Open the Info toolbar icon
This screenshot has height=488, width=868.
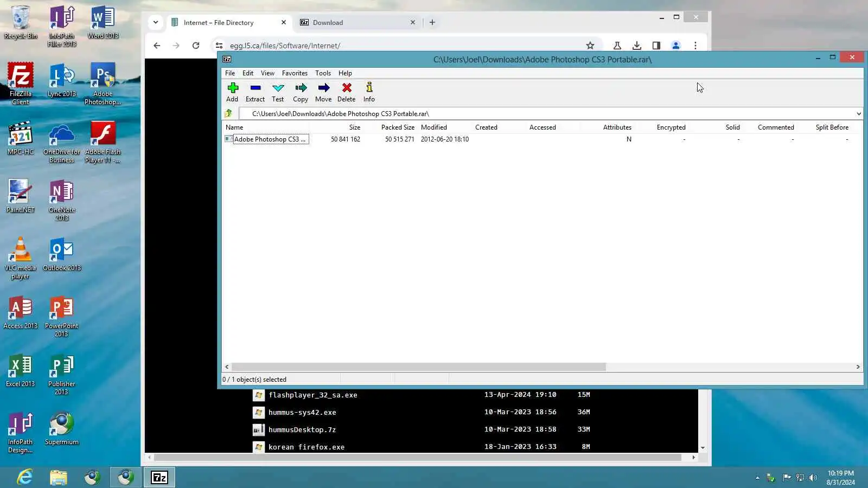(x=369, y=92)
